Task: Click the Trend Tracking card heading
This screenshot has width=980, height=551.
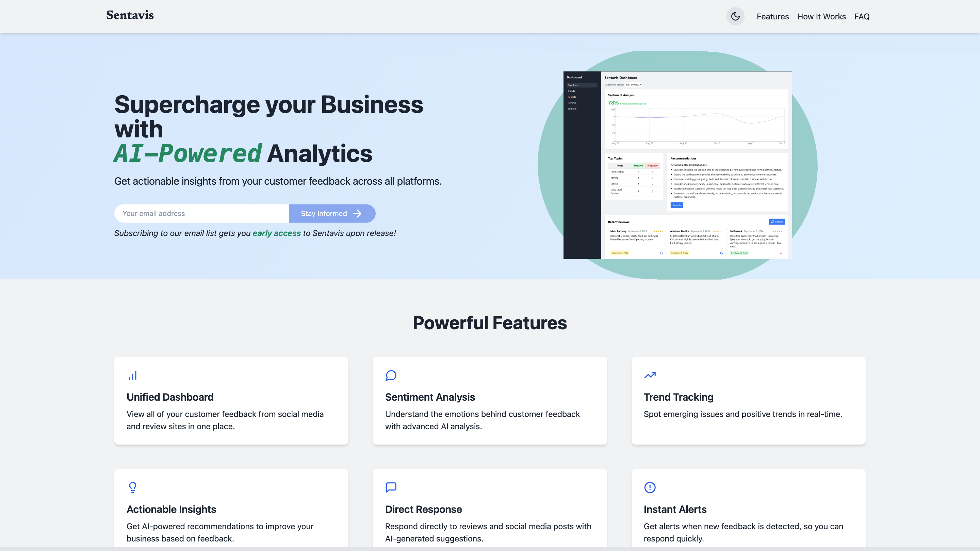Action: click(x=678, y=397)
